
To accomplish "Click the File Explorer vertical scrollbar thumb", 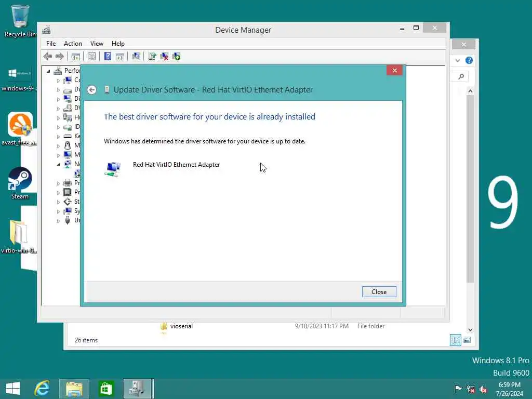I will pyautogui.click(x=470, y=189).
